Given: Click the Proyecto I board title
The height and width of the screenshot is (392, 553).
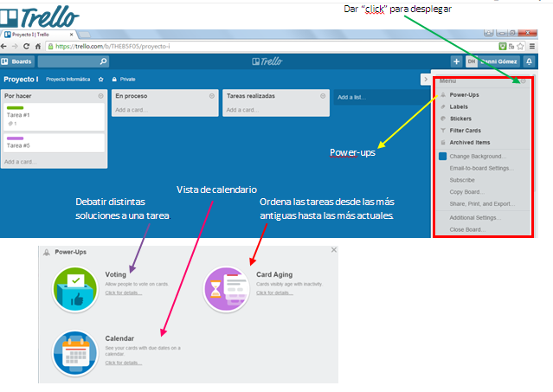Looking at the screenshot, I should click(21, 80).
